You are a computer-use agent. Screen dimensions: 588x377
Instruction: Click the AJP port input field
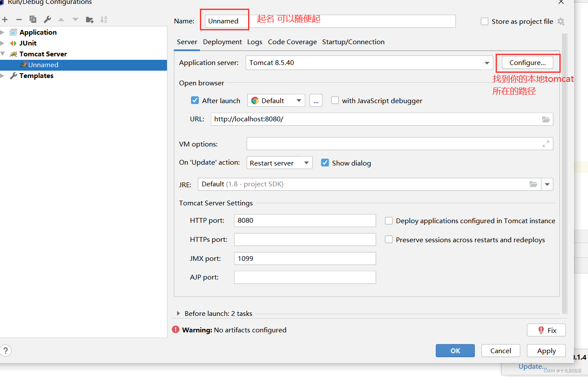click(x=305, y=277)
